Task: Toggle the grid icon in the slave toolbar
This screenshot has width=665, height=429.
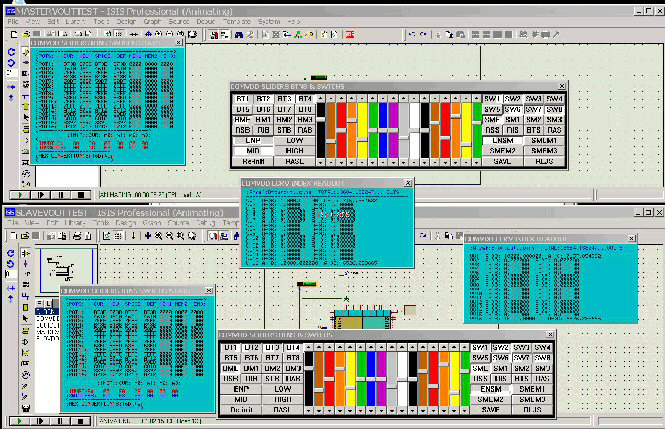Action: coord(118,234)
